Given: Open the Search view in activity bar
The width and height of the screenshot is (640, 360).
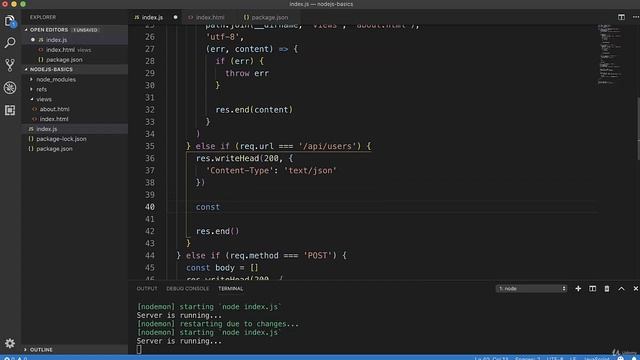Looking at the screenshot, I should click(10, 42).
